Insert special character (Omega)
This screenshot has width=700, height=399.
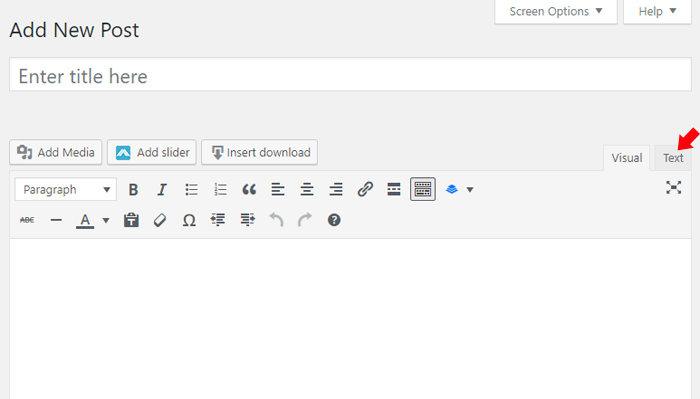189,220
